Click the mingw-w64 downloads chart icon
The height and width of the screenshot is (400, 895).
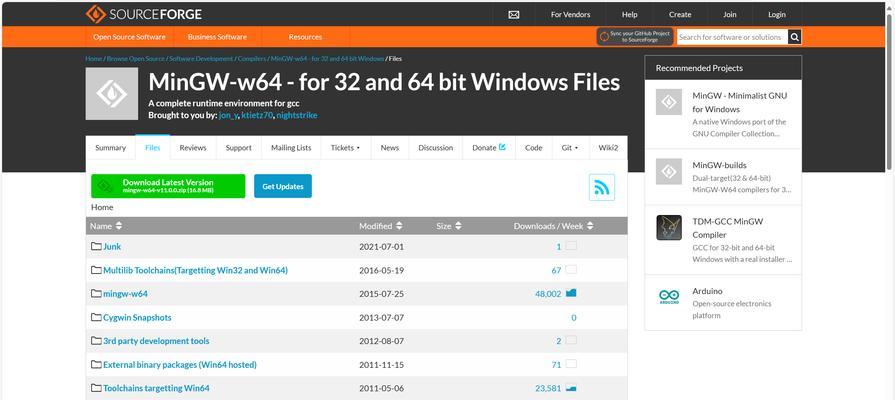571,293
